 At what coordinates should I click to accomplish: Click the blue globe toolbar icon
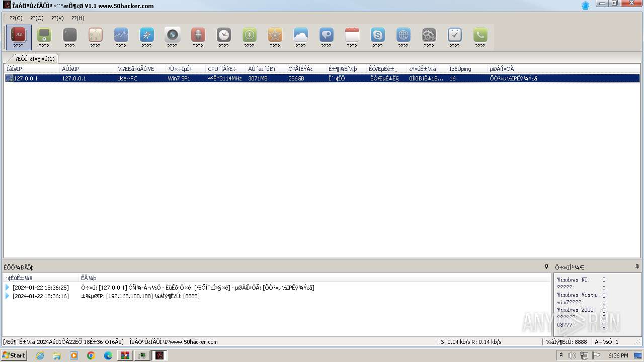[x=404, y=37]
